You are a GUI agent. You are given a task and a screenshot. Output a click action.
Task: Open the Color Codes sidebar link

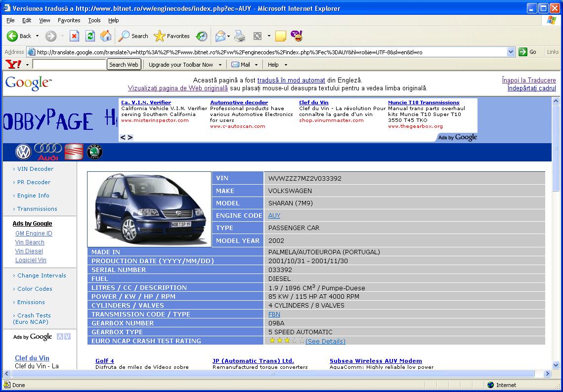[35, 289]
